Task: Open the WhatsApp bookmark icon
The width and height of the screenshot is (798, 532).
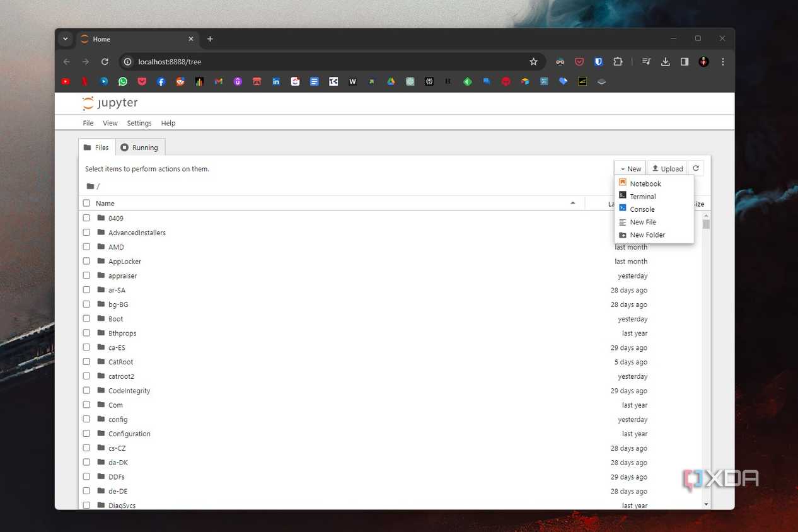Action: click(x=123, y=81)
